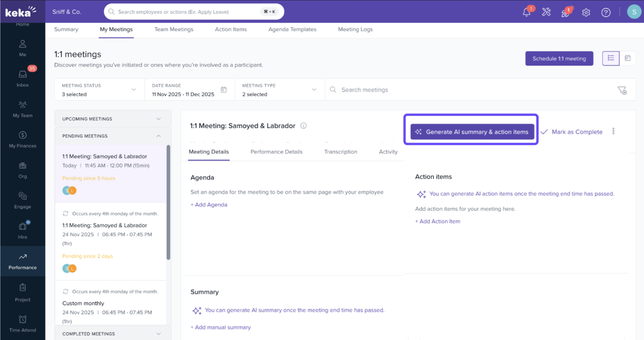Open the settings gear icon
The width and height of the screenshot is (644, 340).
(x=586, y=12)
